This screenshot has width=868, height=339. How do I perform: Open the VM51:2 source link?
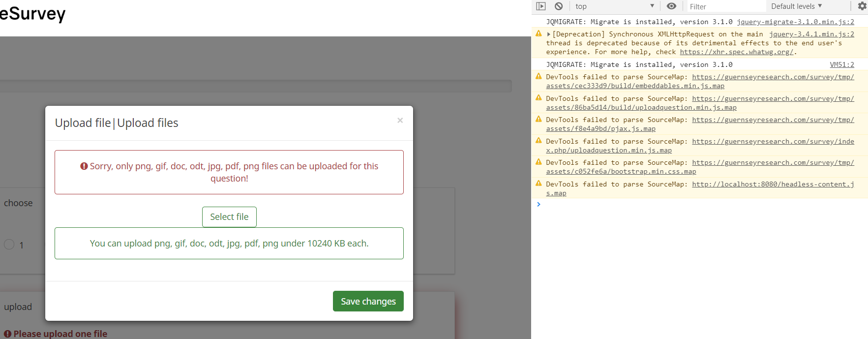pos(842,65)
